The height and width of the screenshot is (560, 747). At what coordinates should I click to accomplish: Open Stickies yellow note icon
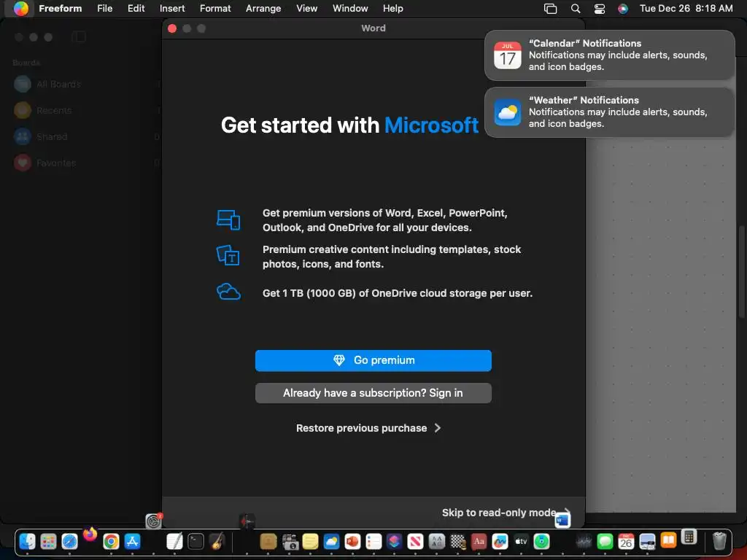[x=310, y=542]
